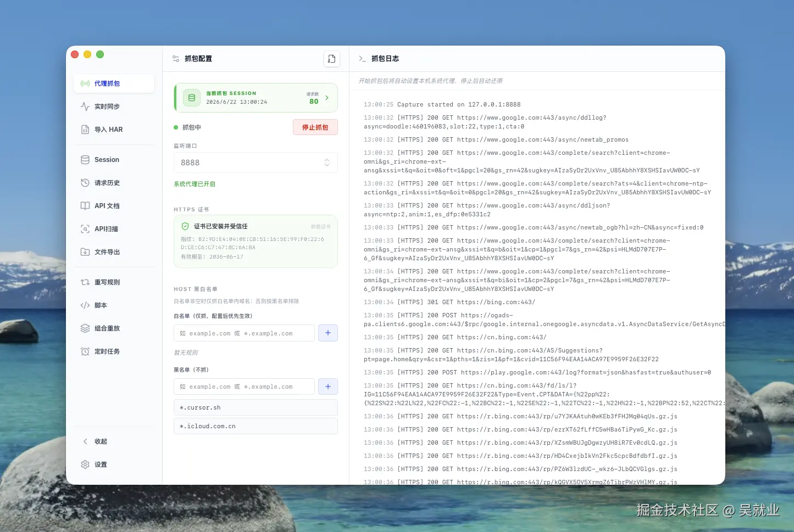Click the log entry for async/ddljson?

coord(487,210)
